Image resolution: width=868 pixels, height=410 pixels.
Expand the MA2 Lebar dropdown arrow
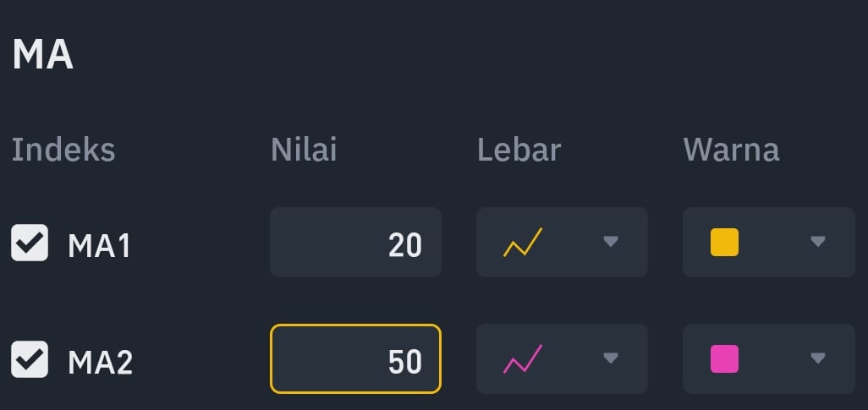[x=611, y=358]
